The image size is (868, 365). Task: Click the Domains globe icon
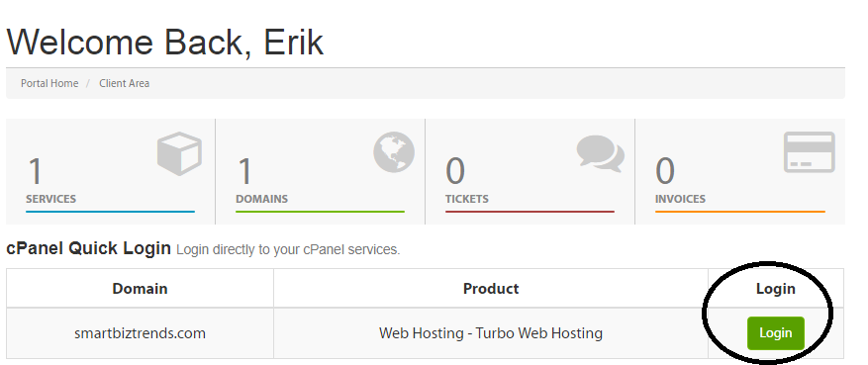click(x=394, y=152)
